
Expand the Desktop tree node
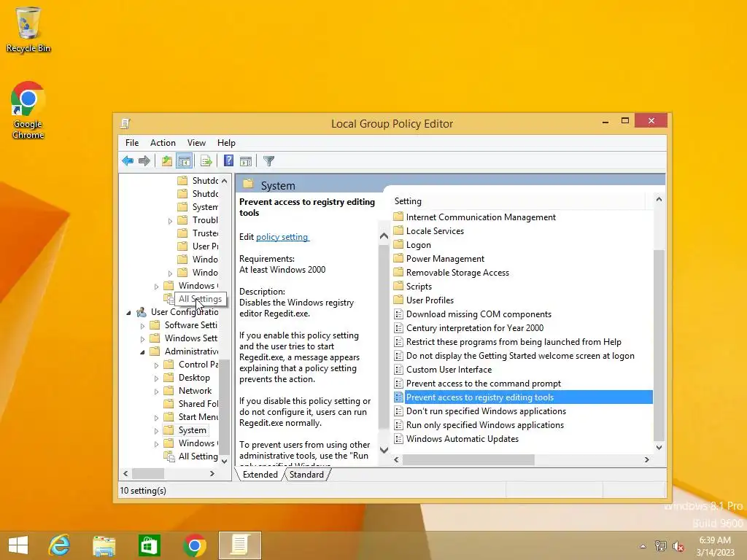(x=156, y=378)
